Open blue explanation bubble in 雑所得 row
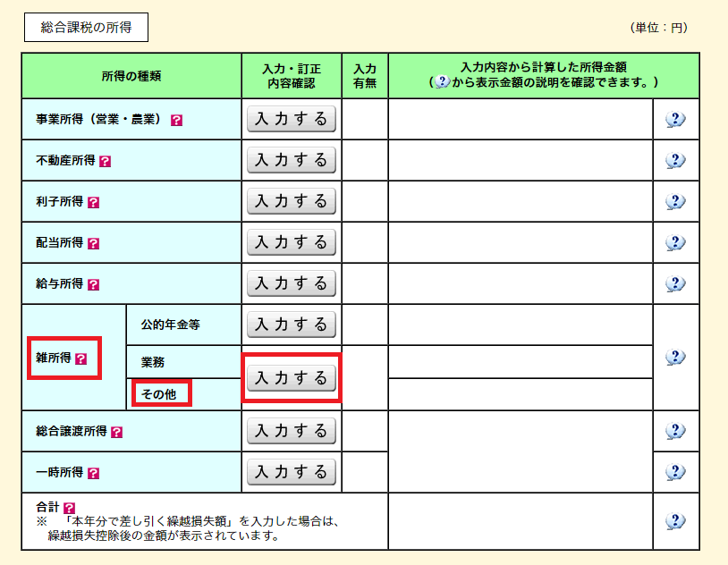Viewport: 728px width, 565px height. [x=675, y=357]
